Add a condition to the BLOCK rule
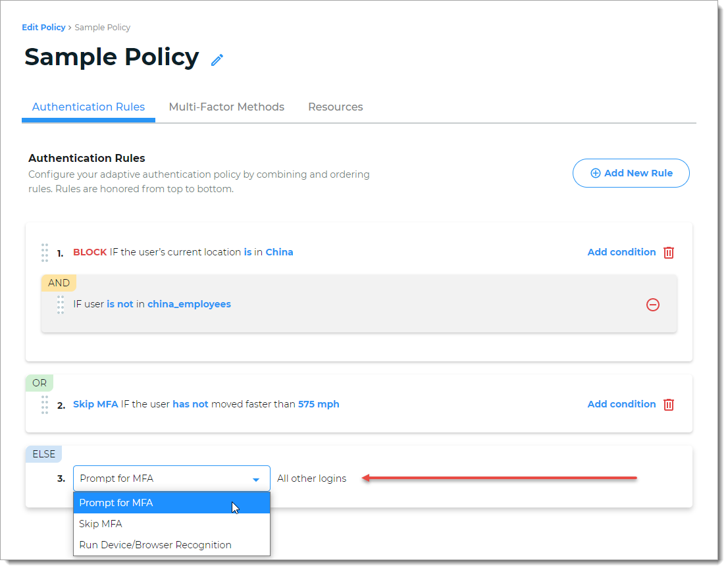 [621, 252]
